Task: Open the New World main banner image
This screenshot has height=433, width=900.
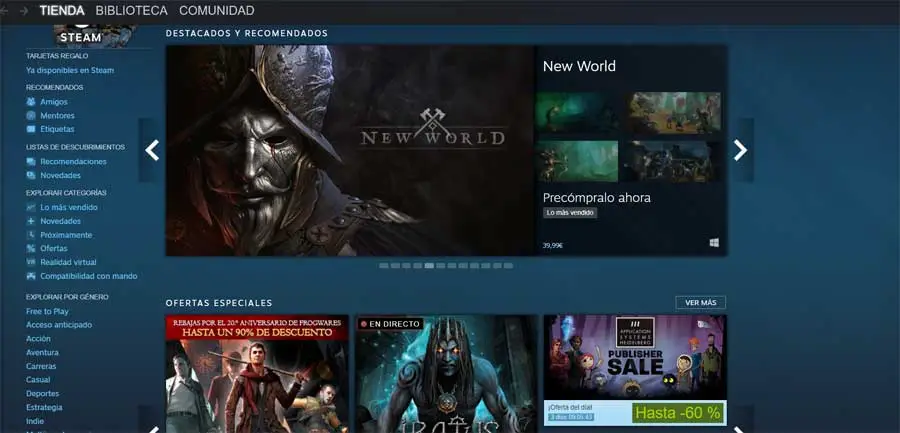Action: tap(350, 150)
